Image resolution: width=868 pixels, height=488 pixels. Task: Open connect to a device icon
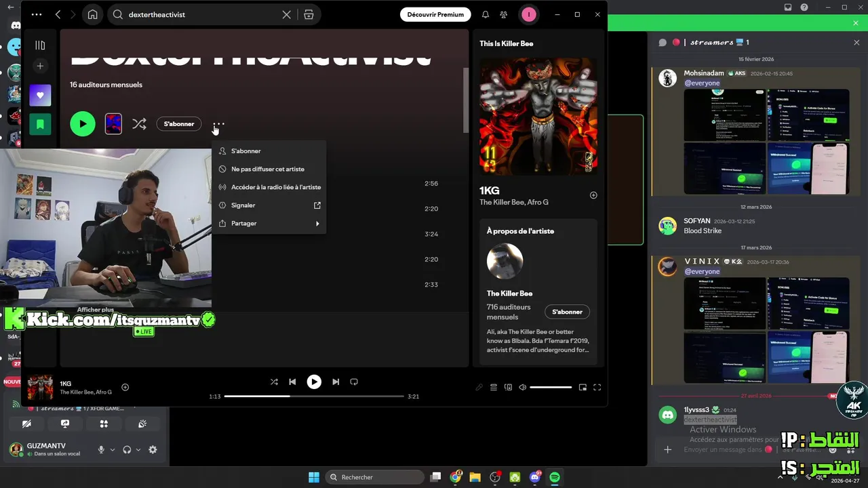508,387
